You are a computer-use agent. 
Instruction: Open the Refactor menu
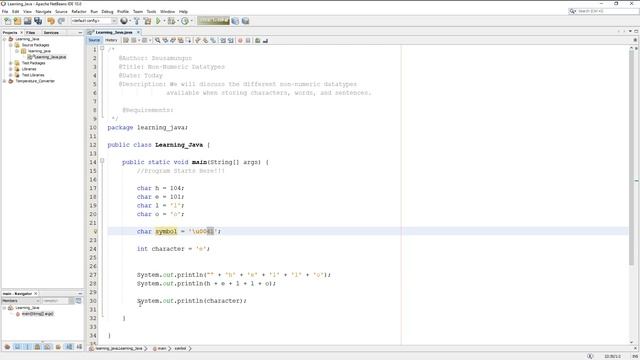(x=79, y=11)
